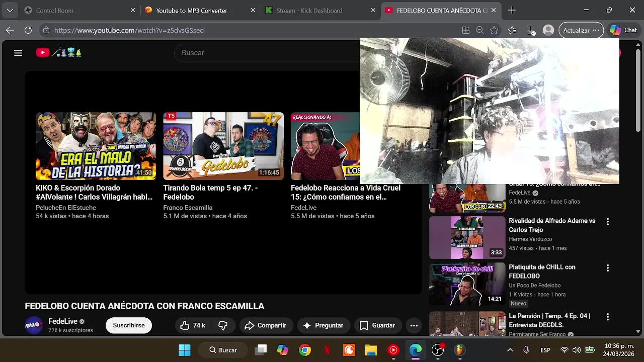
Task: Open title 'Rivalidad de Alfredo Adame vs Carlos Trejo'
Action: pyautogui.click(x=552, y=225)
